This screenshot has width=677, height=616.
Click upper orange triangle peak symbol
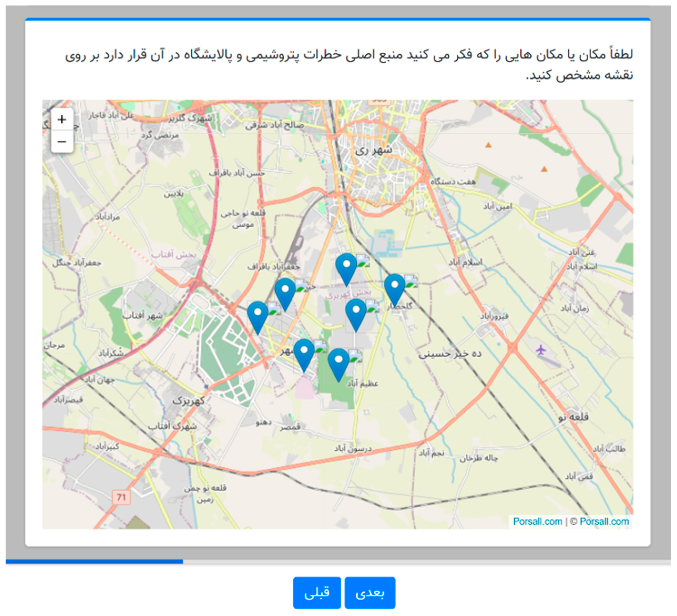coord(489,145)
